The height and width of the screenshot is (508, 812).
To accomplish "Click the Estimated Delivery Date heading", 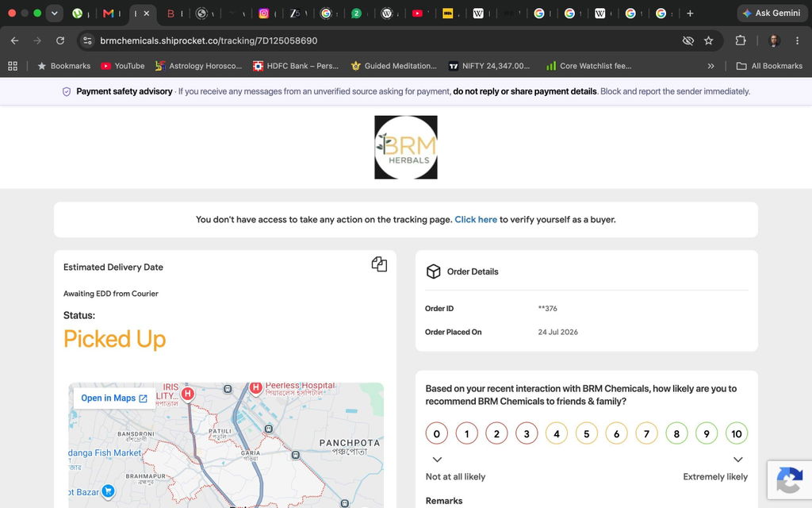I will (x=113, y=267).
